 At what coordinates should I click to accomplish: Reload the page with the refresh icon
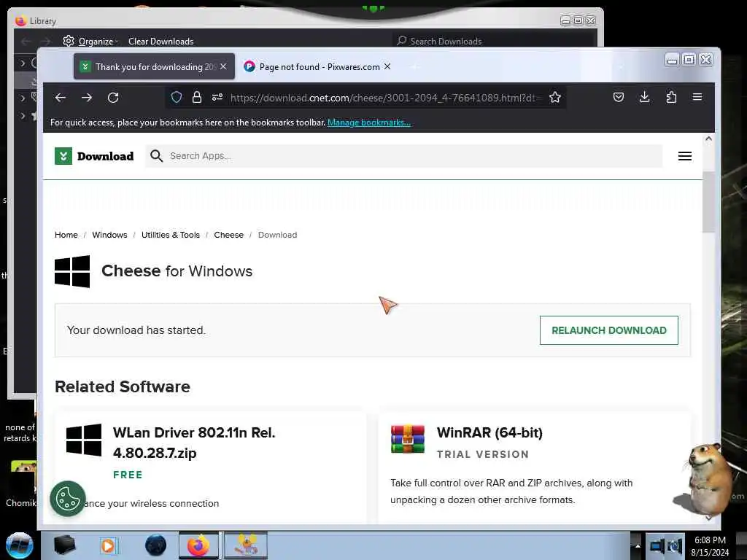click(113, 98)
